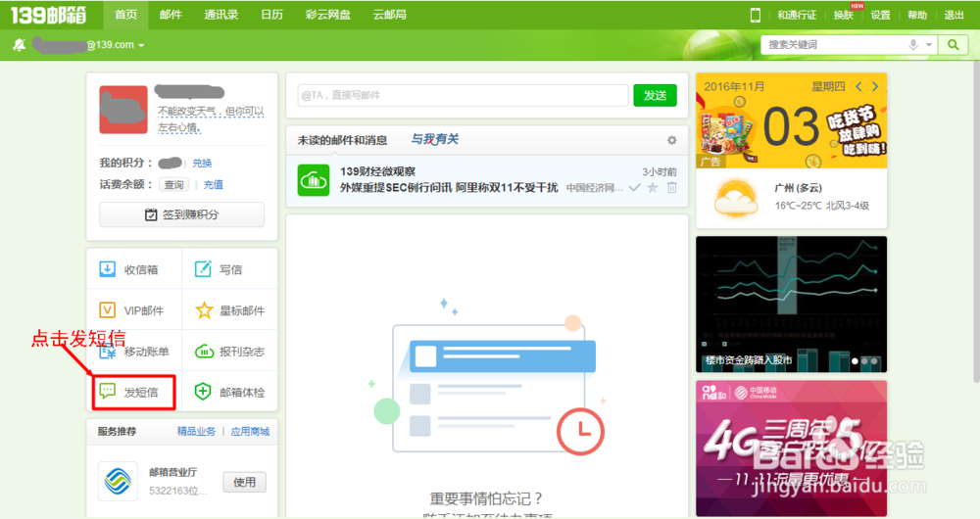Select first carousel dot on news thumbnail
Viewport: 980px width, 519px height.
tap(855, 361)
